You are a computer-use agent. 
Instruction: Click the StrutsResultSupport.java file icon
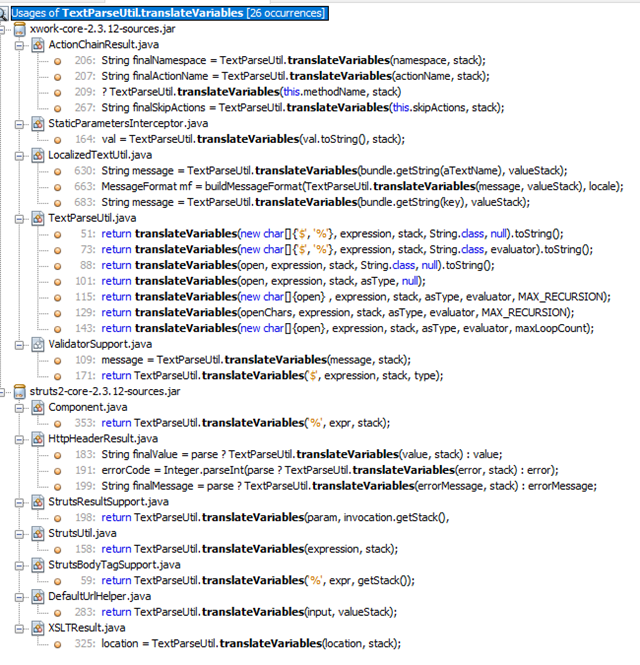point(38,502)
